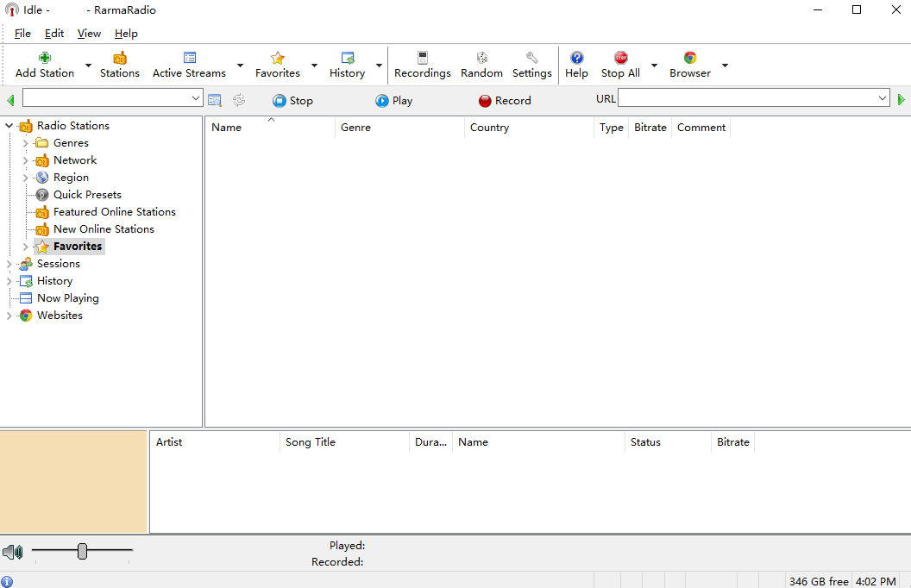Click the Status column header in track list
The image size is (911, 588).
(x=668, y=441)
